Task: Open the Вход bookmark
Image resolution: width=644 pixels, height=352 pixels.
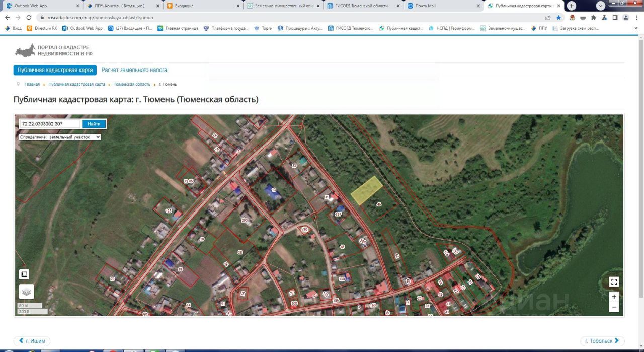Action: [x=14, y=28]
